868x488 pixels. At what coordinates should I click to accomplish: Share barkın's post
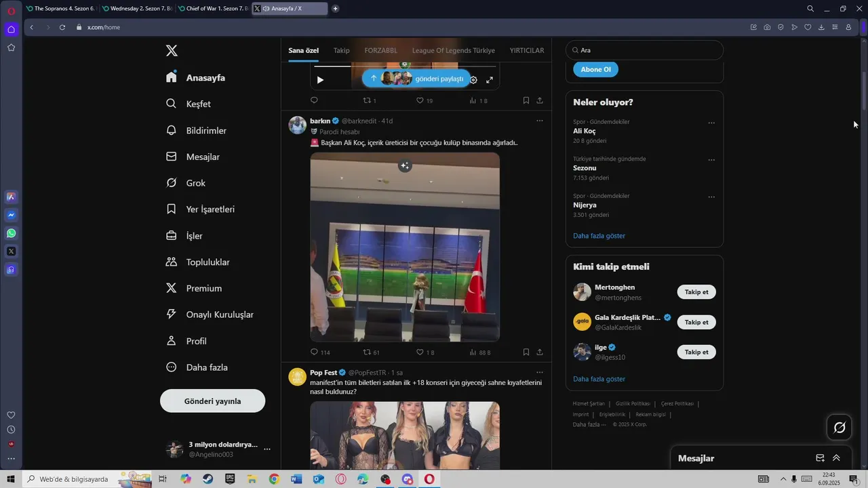[540, 352]
